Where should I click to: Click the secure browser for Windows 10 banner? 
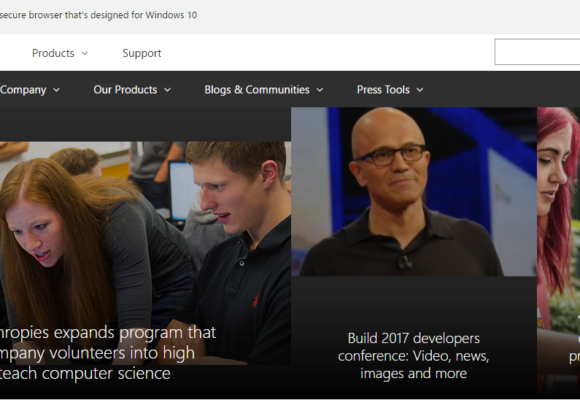pos(98,15)
